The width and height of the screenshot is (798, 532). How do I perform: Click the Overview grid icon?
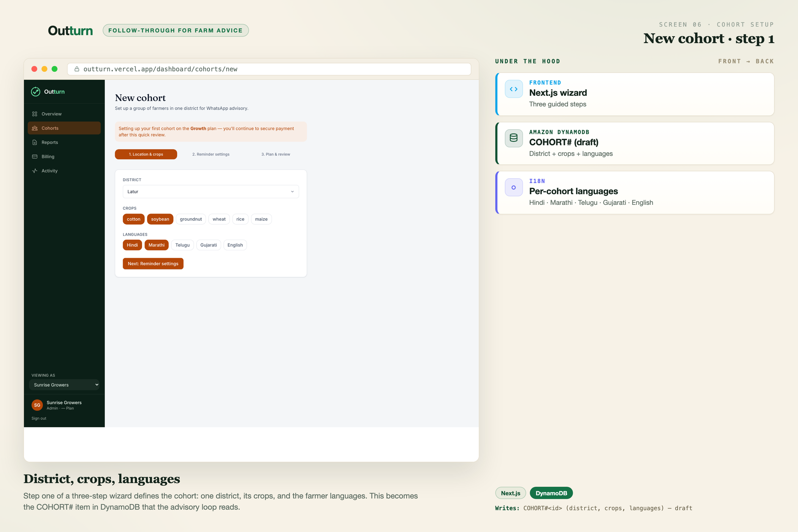tap(35, 114)
